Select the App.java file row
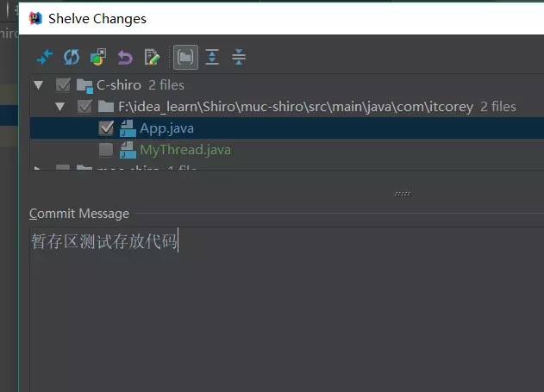Screen dimensions: 544x392 tap(287, 128)
